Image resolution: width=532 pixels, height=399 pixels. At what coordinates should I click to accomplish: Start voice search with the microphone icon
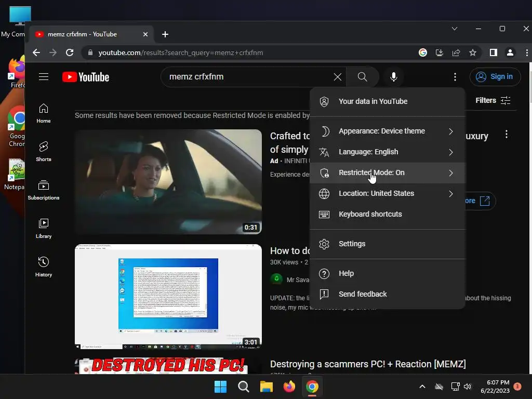394,77
